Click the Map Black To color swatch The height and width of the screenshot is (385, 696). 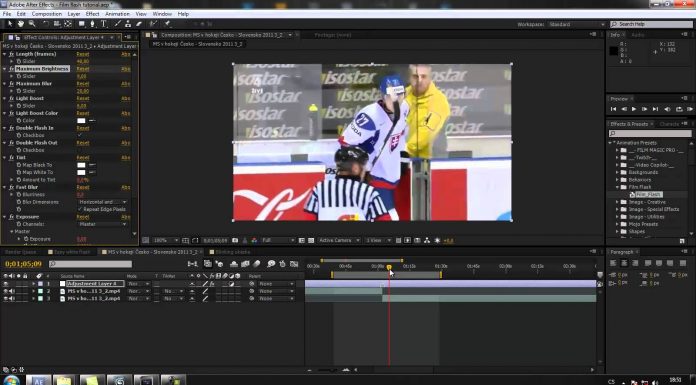[x=81, y=165]
